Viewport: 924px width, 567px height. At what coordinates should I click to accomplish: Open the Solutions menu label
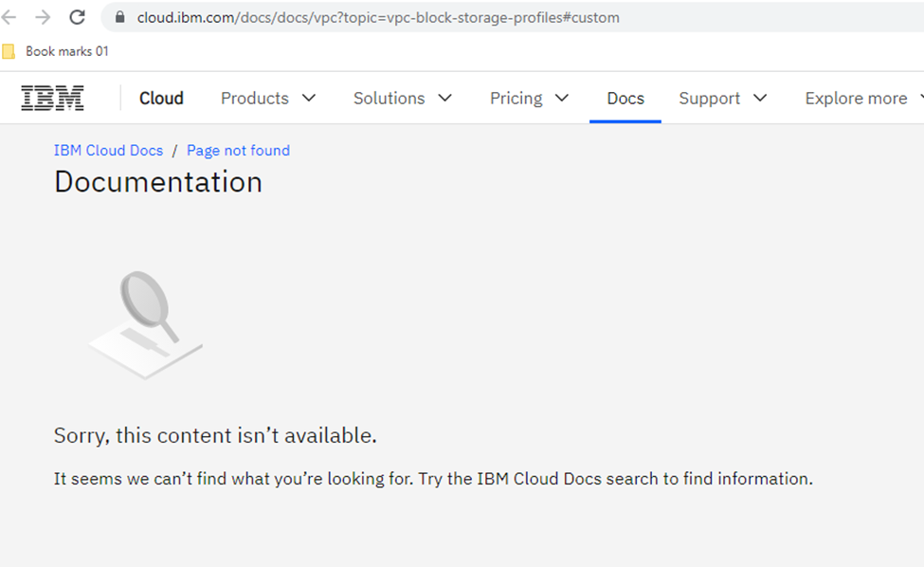pyautogui.click(x=389, y=98)
